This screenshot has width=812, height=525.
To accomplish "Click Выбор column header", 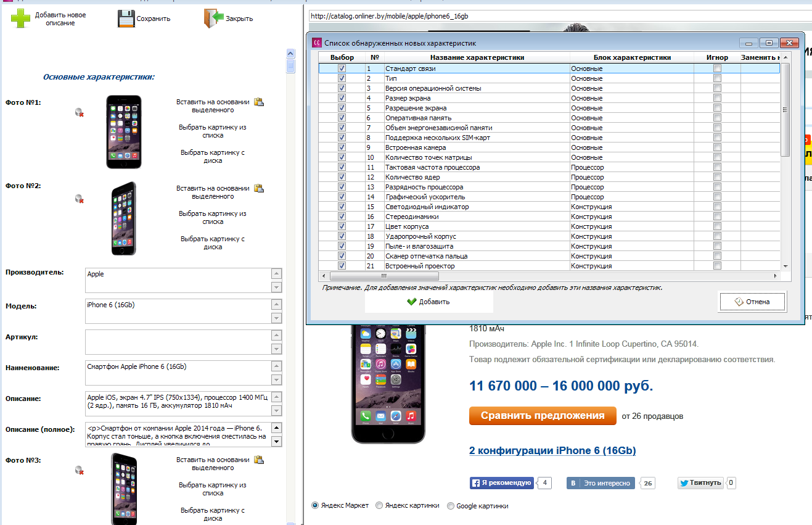I will pos(342,57).
